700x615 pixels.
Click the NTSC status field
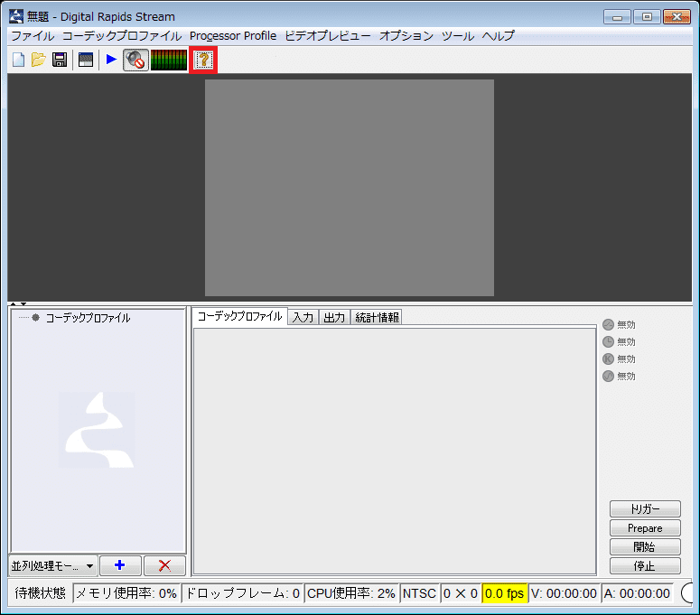420,593
